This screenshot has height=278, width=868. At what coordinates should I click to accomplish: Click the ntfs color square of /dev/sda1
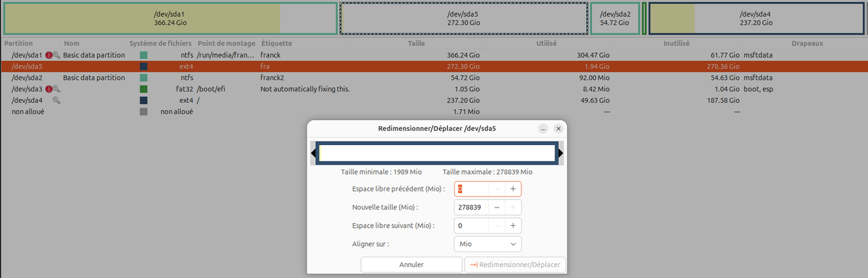click(x=144, y=56)
